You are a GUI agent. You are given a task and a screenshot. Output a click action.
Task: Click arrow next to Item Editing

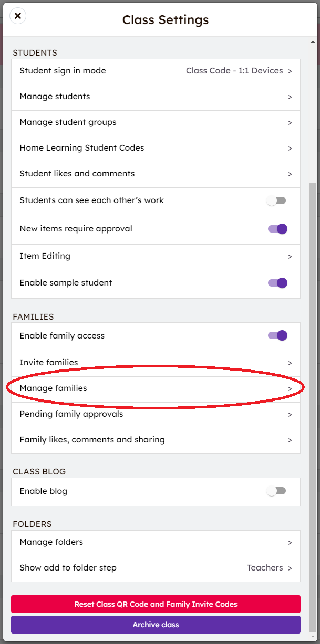pyautogui.click(x=290, y=257)
